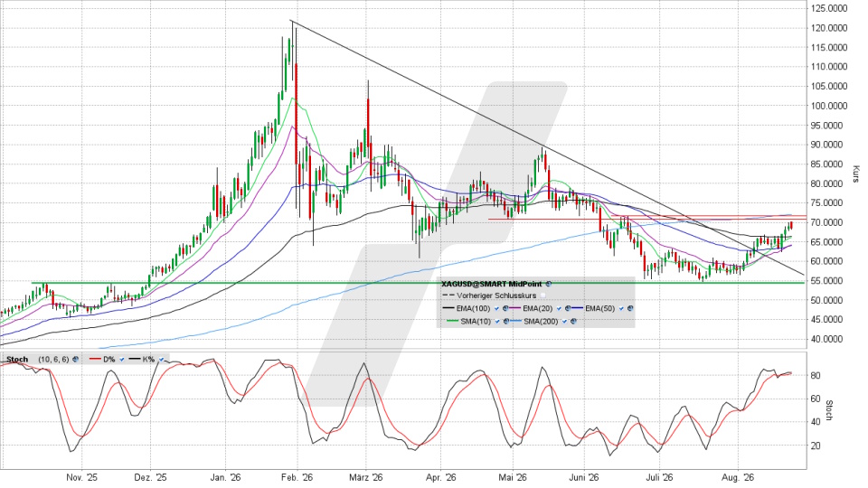
Task: Click the EMA(20) legend label
Action: 538,308
